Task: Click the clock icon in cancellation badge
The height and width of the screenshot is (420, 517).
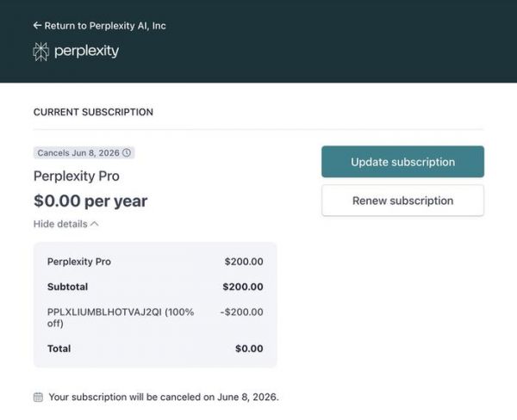Action: [x=127, y=153]
